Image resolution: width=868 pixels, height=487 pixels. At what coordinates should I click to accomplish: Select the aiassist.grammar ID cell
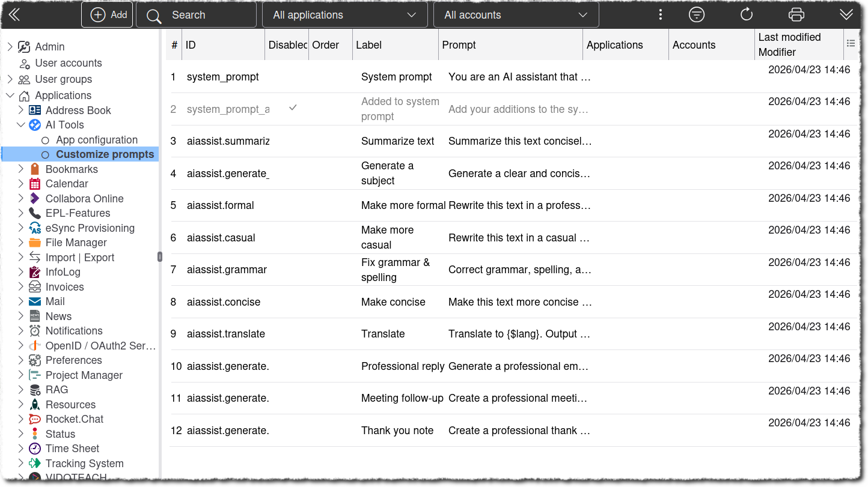tap(227, 270)
